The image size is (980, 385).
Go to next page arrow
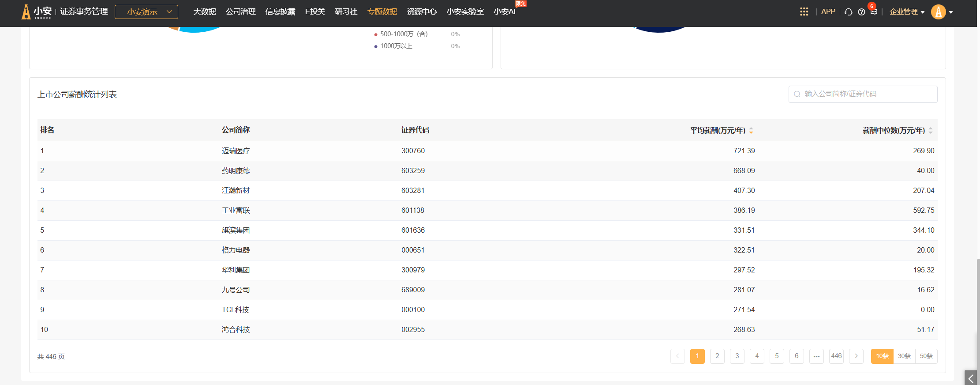point(856,356)
